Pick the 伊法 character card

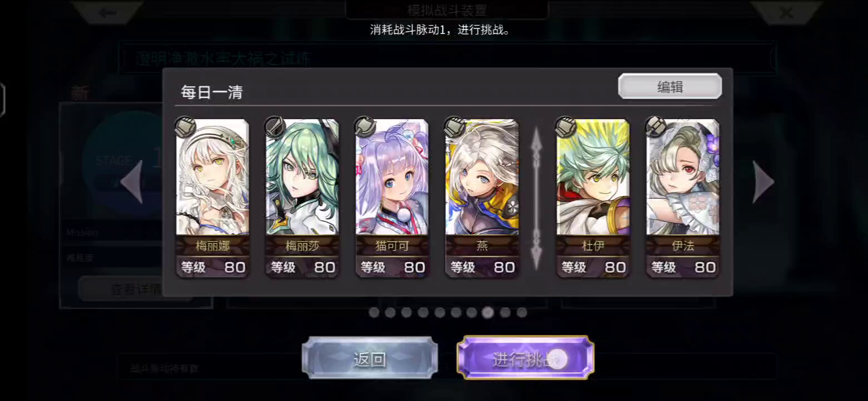pos(683,198)
